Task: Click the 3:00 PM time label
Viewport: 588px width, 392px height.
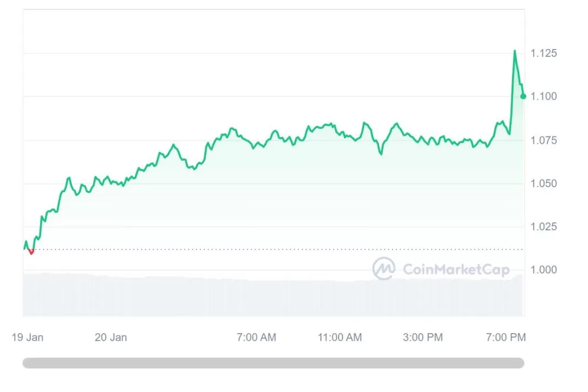Action: coord(423,337)
